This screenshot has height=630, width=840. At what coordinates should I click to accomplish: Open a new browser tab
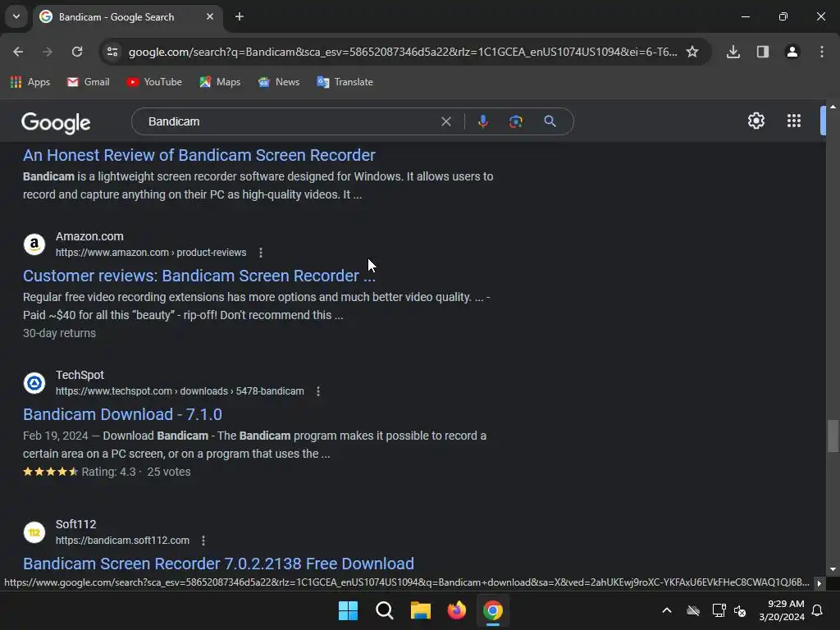tap(240, 16)
